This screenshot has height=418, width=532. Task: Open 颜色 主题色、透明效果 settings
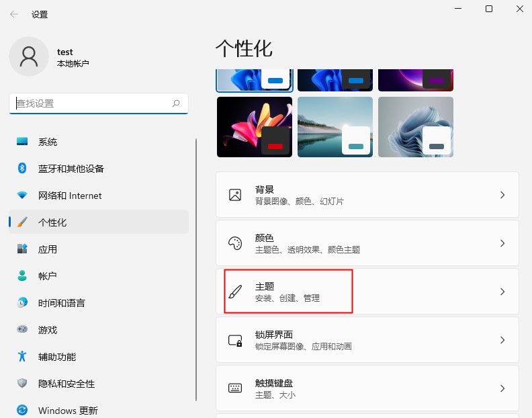(367, 243)
